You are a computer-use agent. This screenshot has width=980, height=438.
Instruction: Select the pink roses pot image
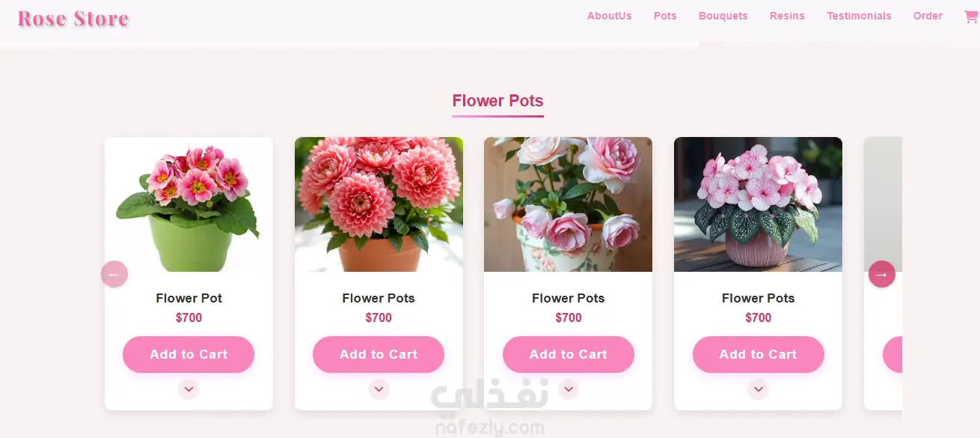(x=568, y=204)
